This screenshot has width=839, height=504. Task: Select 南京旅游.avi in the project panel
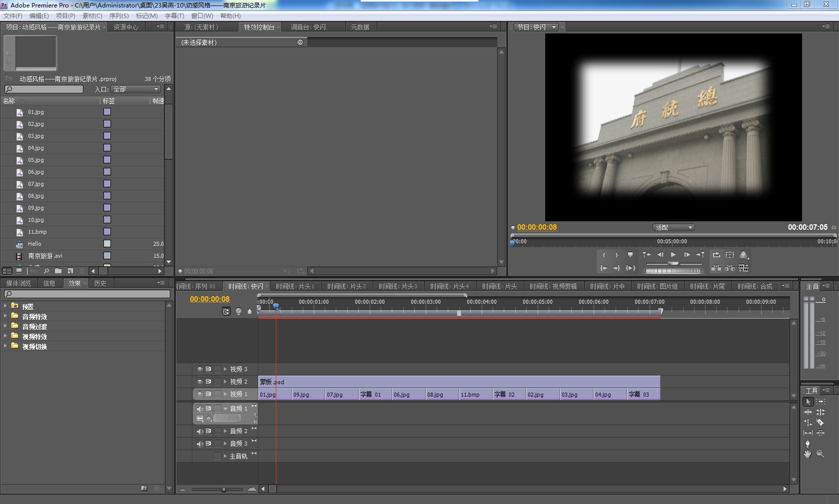coord(45,256)
